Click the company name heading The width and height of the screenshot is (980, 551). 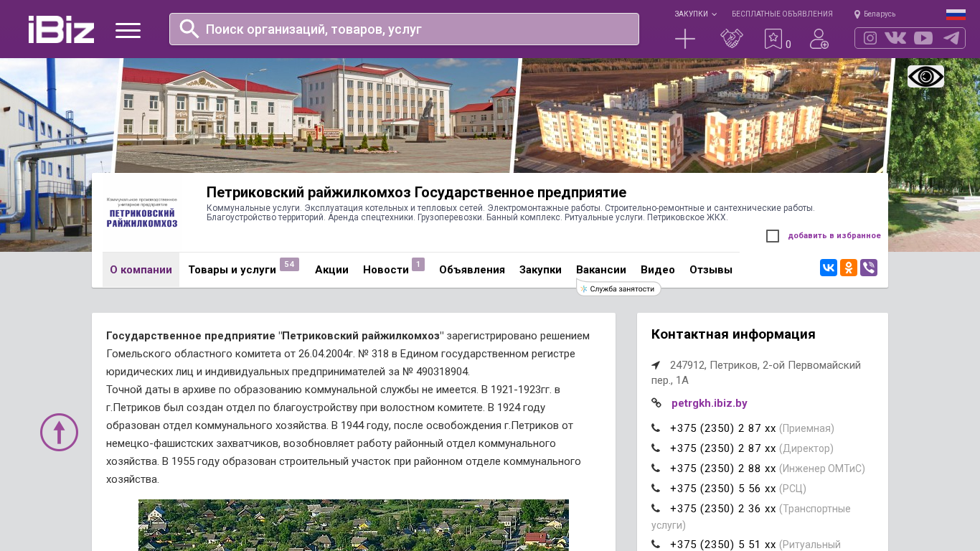pos(417,192)
